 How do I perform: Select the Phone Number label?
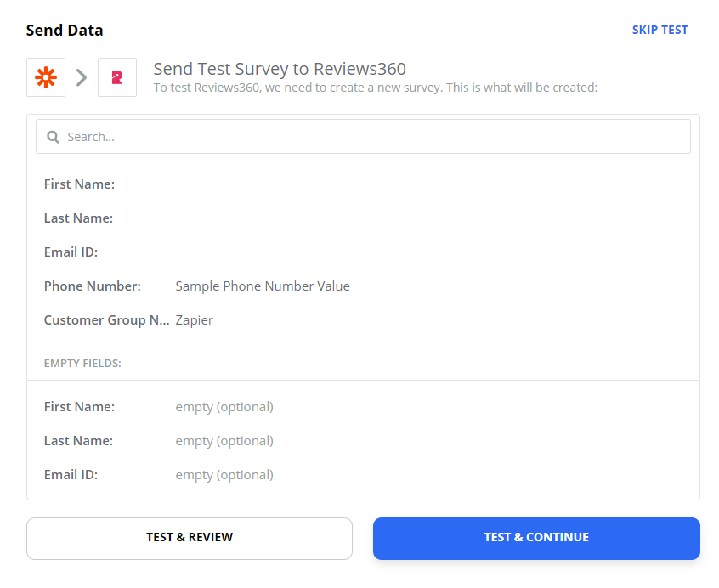(x=92, y=286)
